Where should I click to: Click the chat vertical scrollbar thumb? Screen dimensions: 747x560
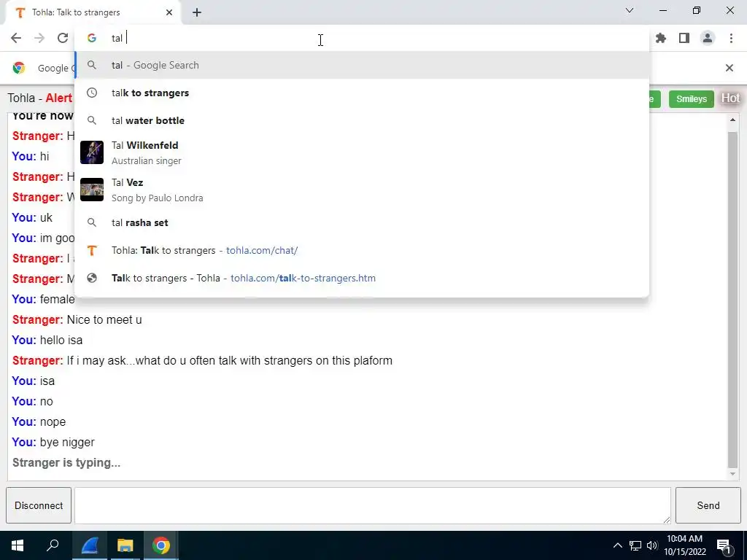(x=732, y=300)
